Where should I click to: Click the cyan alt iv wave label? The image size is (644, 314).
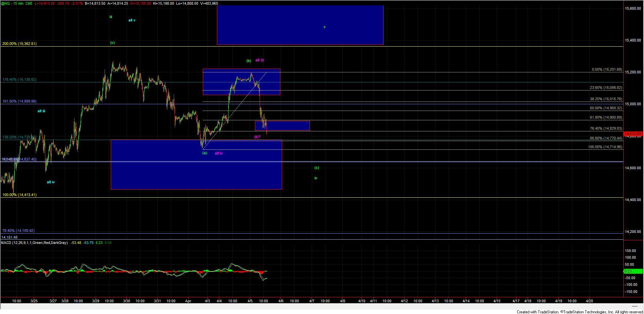(51, 182)
